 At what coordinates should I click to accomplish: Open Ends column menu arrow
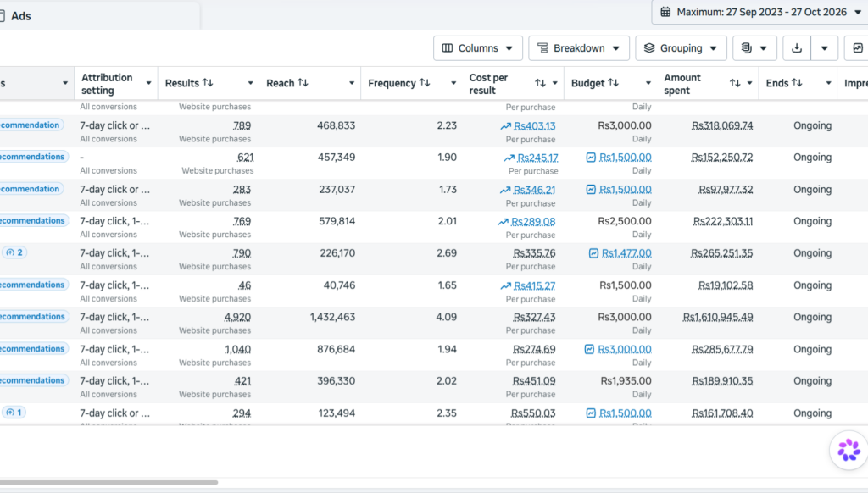pos(829,83)
